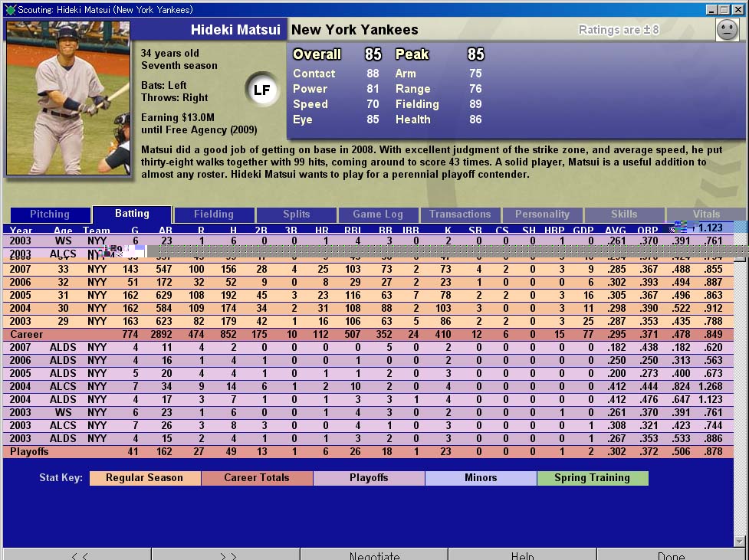
Task: Click the Spring Training stat key swatch
Action: pyautogui.click(x=593, y=478)
